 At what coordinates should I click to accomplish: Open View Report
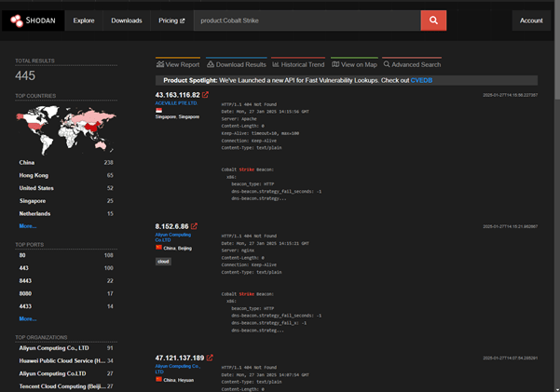click(177, 64)
